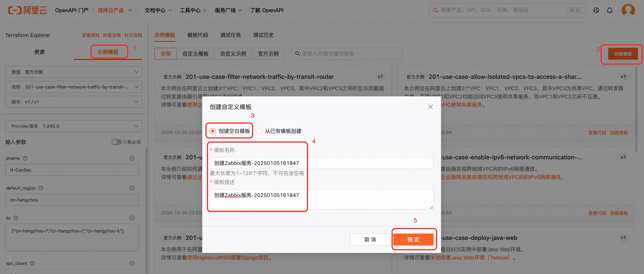The height and width of the screenshot is (274, 644).
Task: Toggle the 只看必填 switch
Action: [x=116, y=142]
